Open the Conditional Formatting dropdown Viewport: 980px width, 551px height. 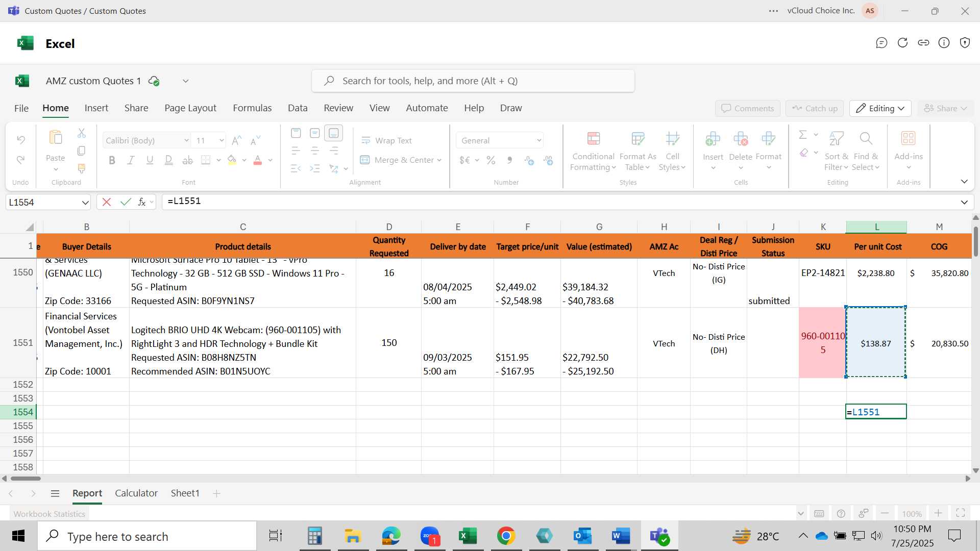593,152
